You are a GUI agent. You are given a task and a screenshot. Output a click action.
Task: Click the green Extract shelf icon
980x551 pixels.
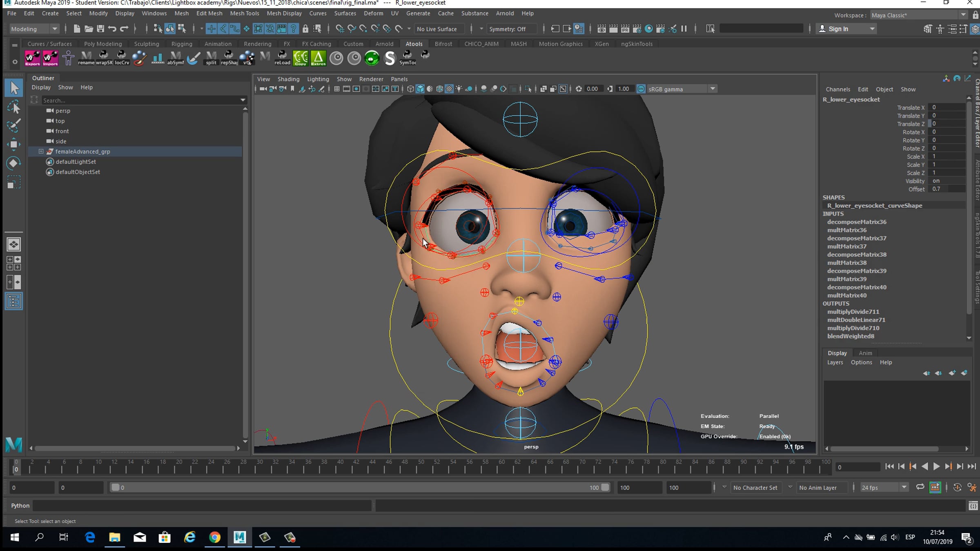[x=318, y=58]
